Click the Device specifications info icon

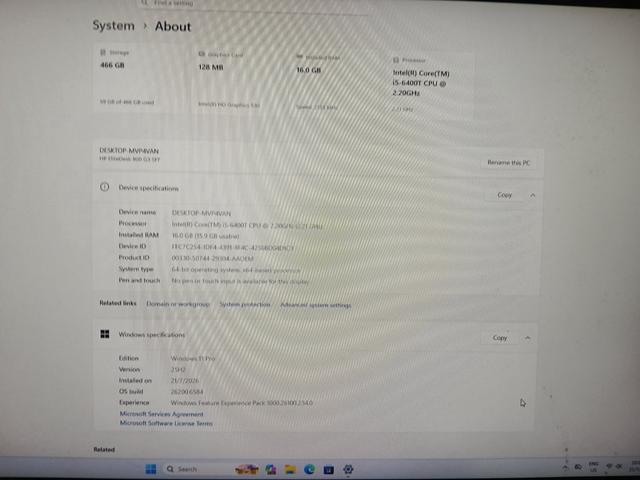coord(104,187)
